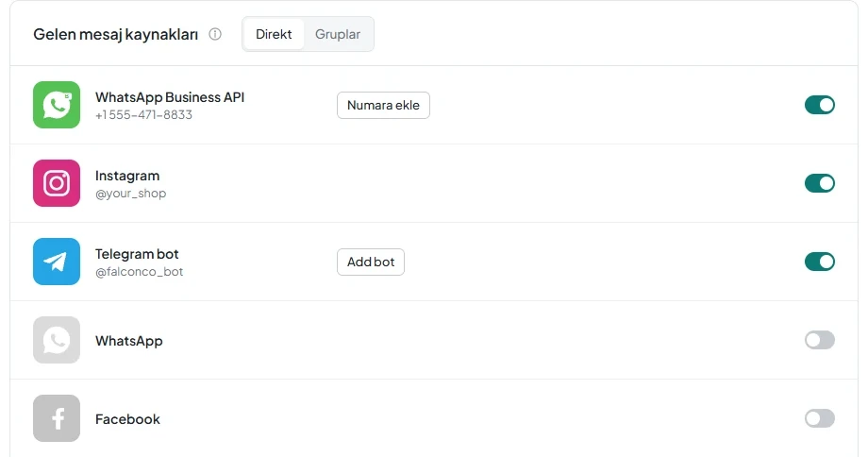Screen dimensions: 868x457
Task: Click the Add bot button
Action: click(371, 262)
